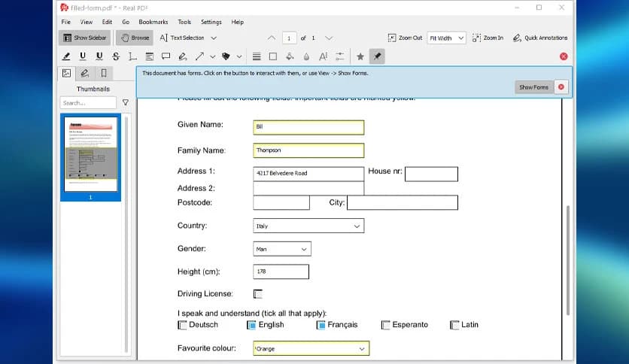Image resolution: width=629 pixels, height=364 pixels.
Task: Select the Inline Note annotation tool
Action: (x=149, y=56)
